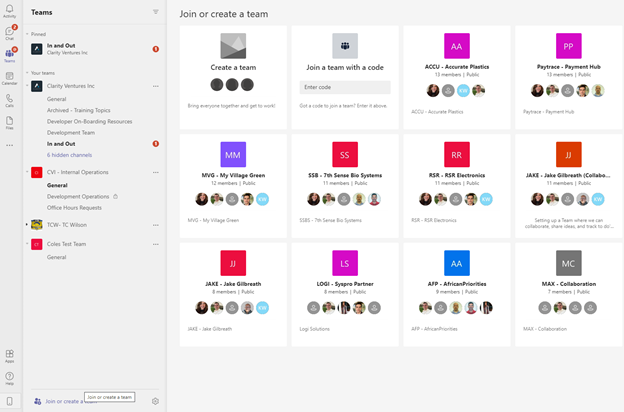This screenshot has width=624, height=412.
Task: Filter the teams list
Action: pos(156,12)
